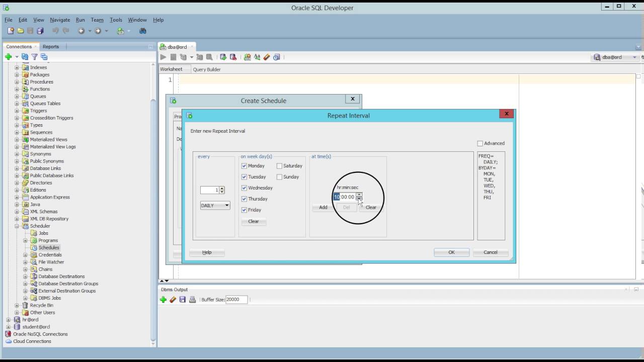
Task: Open the Tools menu
Action: 116,20
